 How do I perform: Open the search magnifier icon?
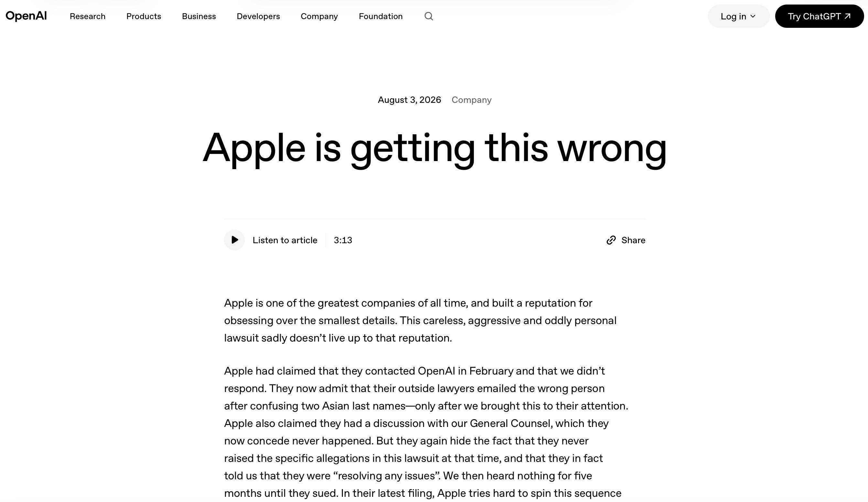click(429, 16)
